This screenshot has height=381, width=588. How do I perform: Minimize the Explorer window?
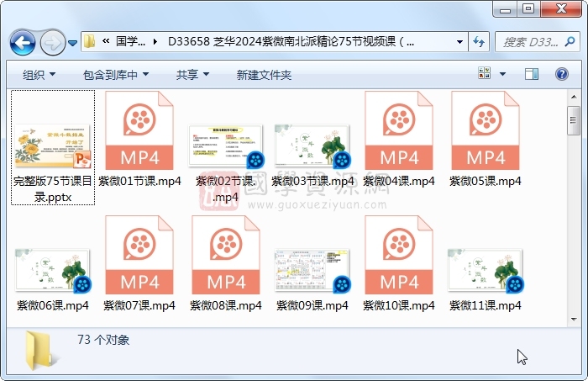[505, 9]
